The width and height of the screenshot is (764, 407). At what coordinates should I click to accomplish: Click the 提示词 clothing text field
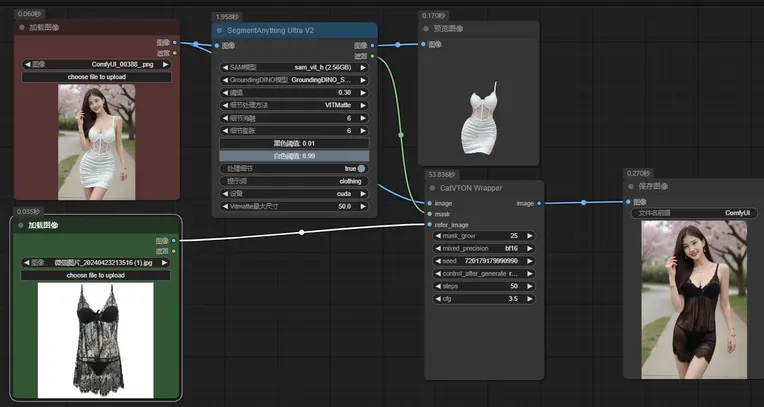tap(295, 181)
